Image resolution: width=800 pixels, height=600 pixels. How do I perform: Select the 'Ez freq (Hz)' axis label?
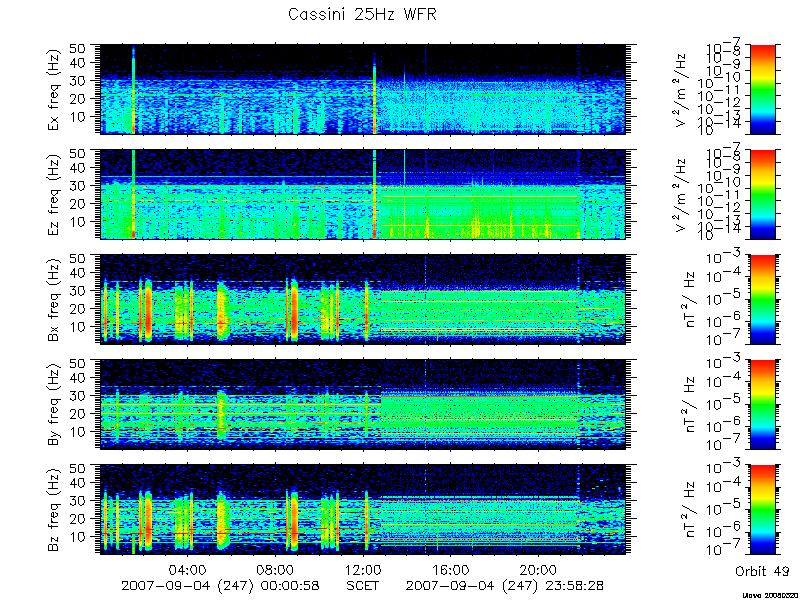tap(54, 194)
